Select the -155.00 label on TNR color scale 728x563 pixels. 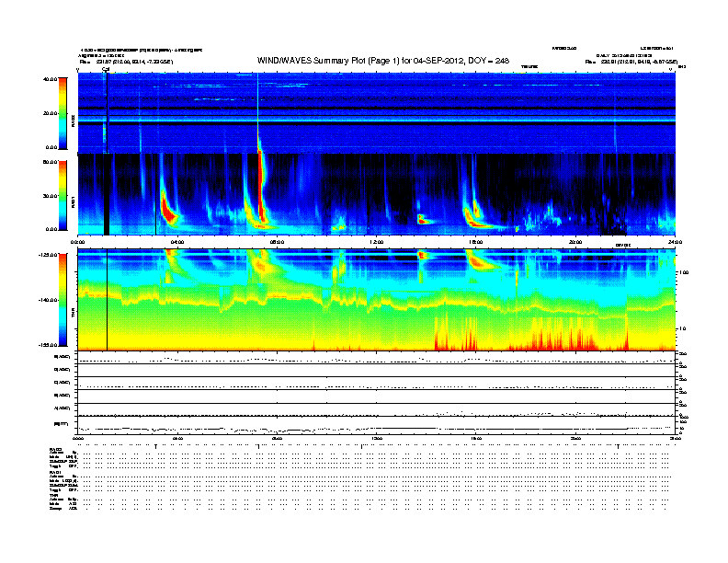coord(49,345)
